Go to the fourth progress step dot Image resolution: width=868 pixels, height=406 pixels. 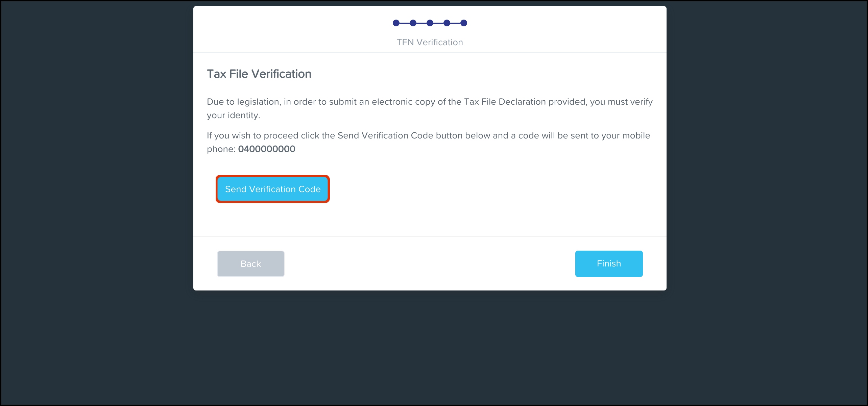(x=447, y=23)
